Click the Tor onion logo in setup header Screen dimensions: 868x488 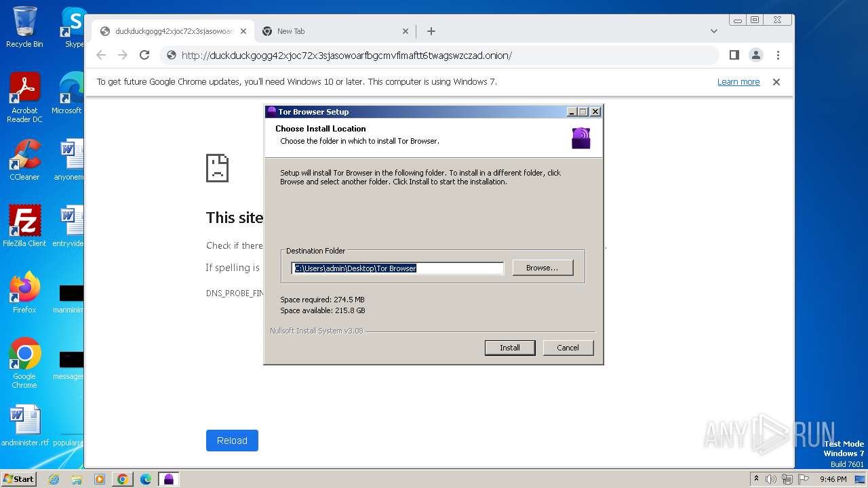(x=581, y=138)
